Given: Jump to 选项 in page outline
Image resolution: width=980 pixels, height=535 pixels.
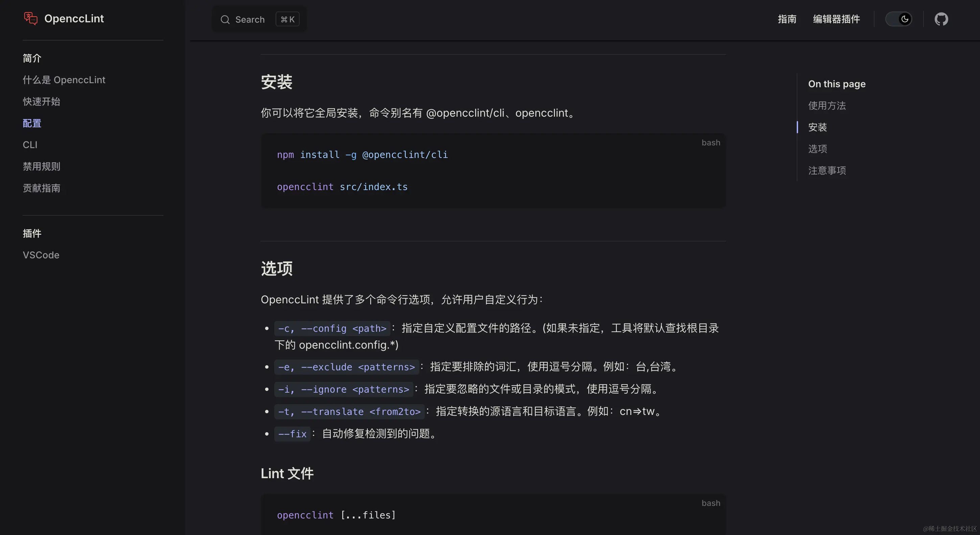Looking at the screenshot, I should tap(818, 149).
